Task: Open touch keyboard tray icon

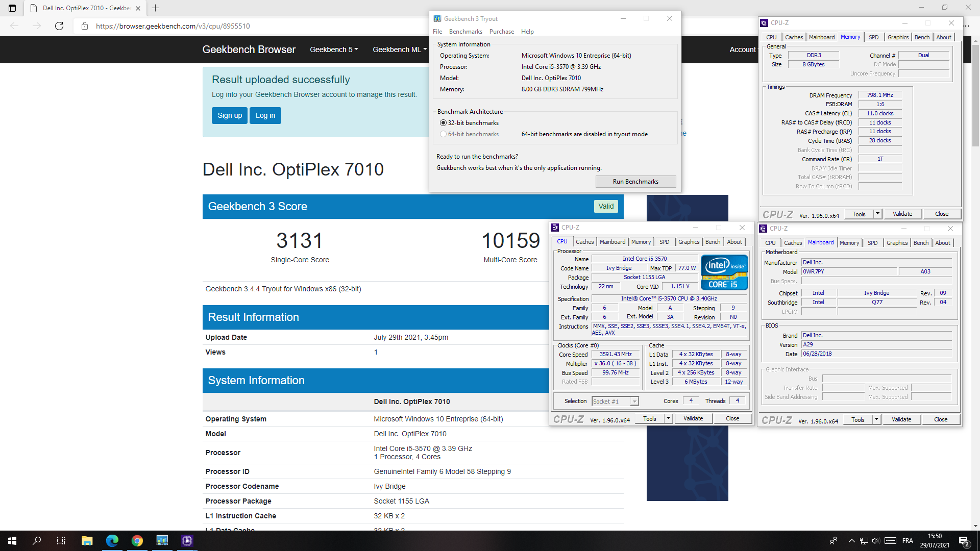Action: coord(890,541)
